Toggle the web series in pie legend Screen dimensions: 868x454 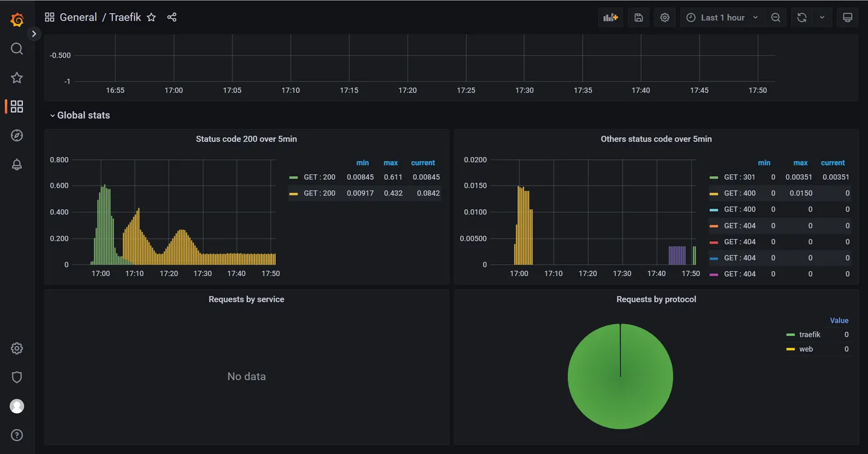pos(806,349)
